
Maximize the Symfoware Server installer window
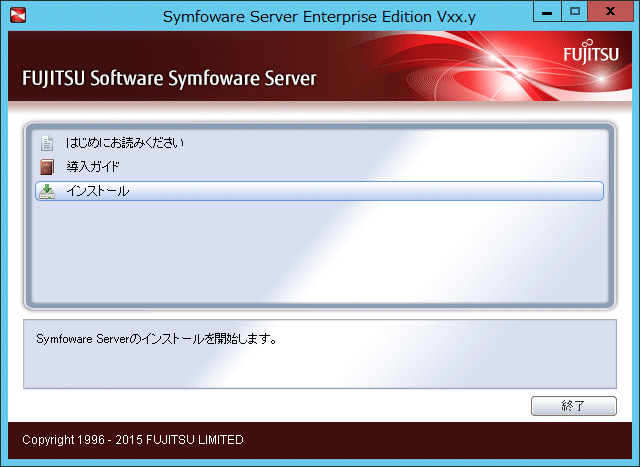point(574,11)
